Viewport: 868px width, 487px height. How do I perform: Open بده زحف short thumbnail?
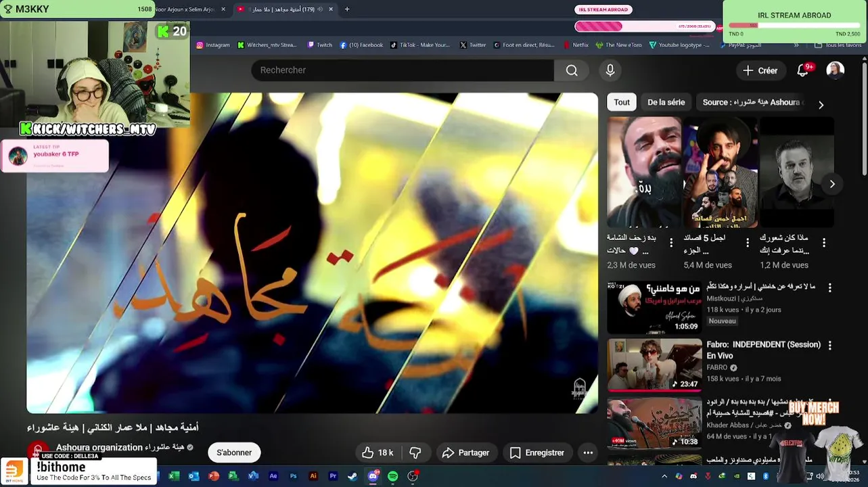[644, 172]
